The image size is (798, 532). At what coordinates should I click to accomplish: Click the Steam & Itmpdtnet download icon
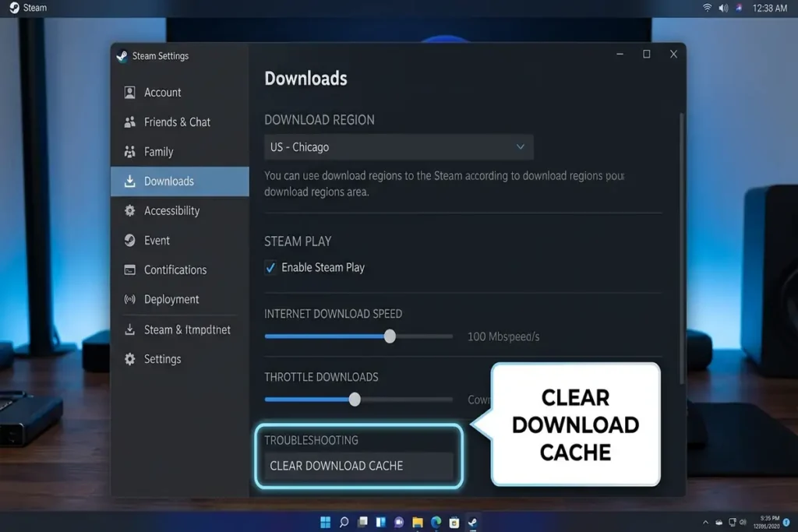[x=130, y=329]
